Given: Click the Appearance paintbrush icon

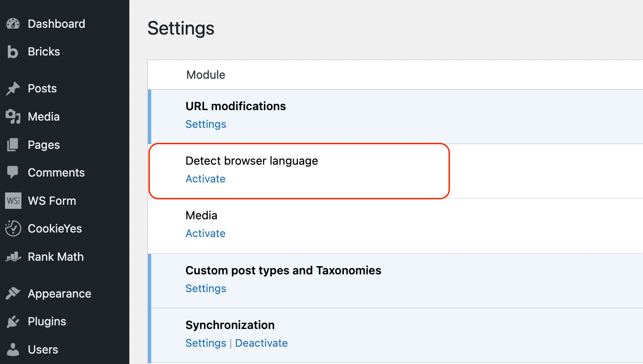Looking at the screenshot, I should [13, 294].
